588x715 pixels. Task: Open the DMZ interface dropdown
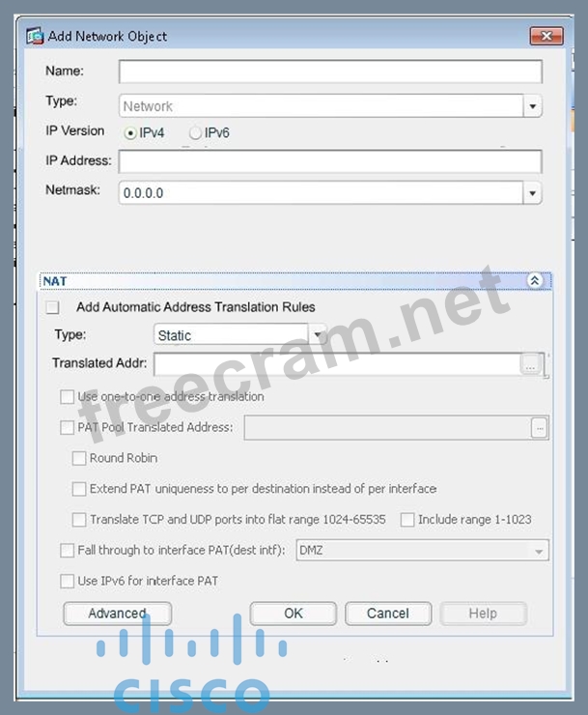click(538, 551)
